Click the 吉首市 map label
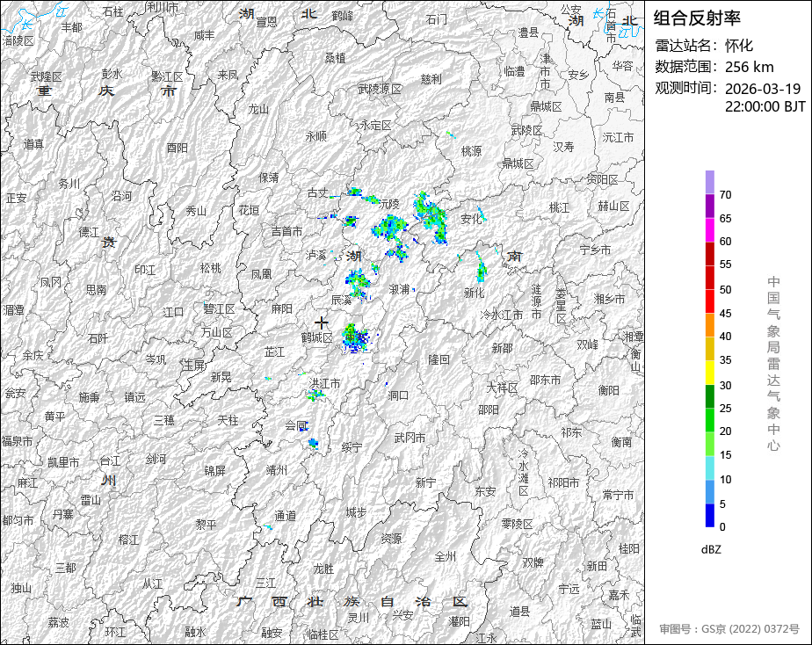Screen dimensions: 812x645 (286, 231)
